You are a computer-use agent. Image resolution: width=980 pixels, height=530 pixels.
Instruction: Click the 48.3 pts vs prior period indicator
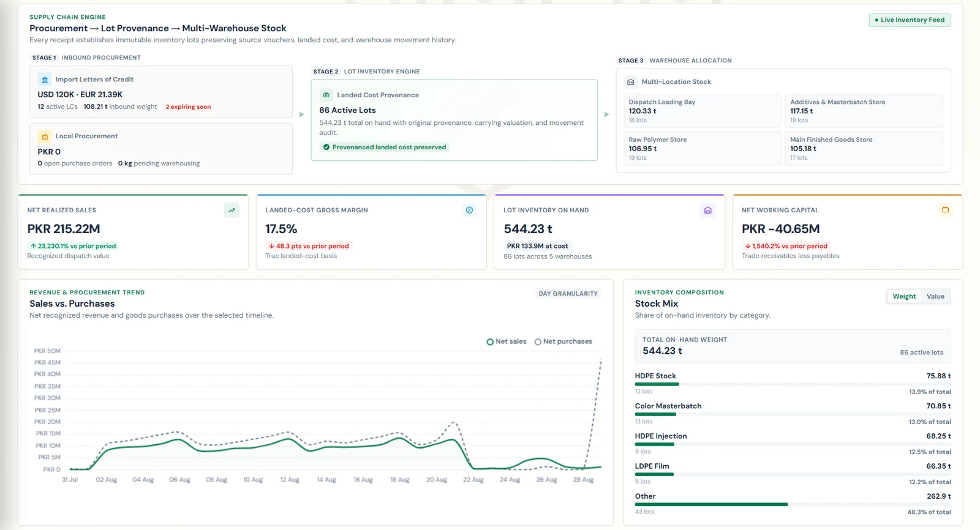tap(308, 246)
